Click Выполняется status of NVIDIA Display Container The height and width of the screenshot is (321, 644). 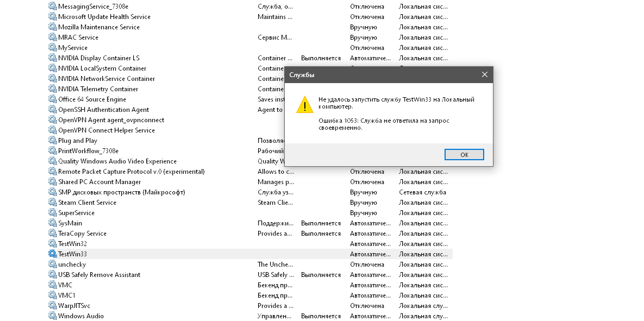321,58
